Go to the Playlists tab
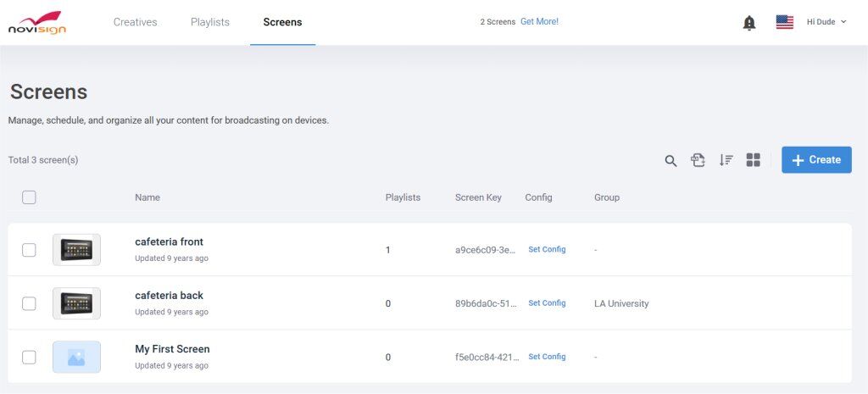The image size is (868, 394). point(210,22)
